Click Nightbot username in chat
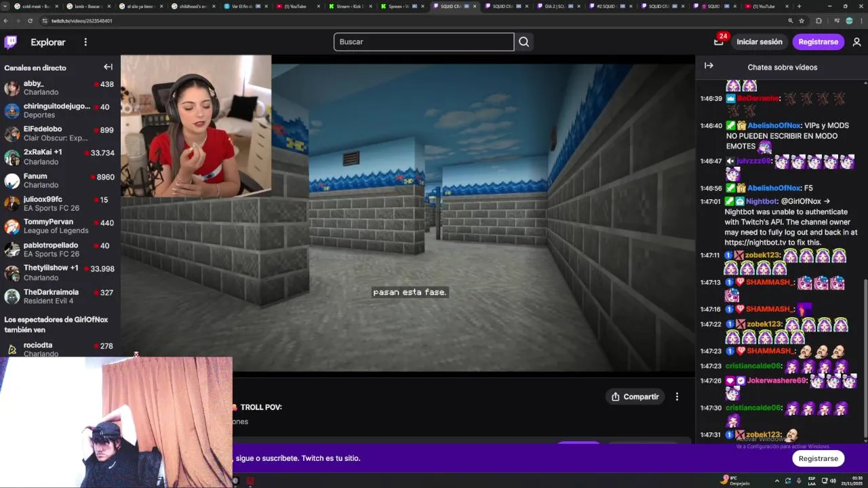This screenshot has width=868, height=488. 761,201
